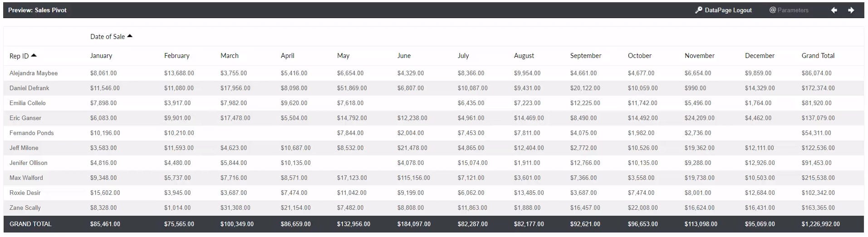This screenshot has width=868, height=237.
Task: Select the Max Walford row label
Action: coord(26,178)
